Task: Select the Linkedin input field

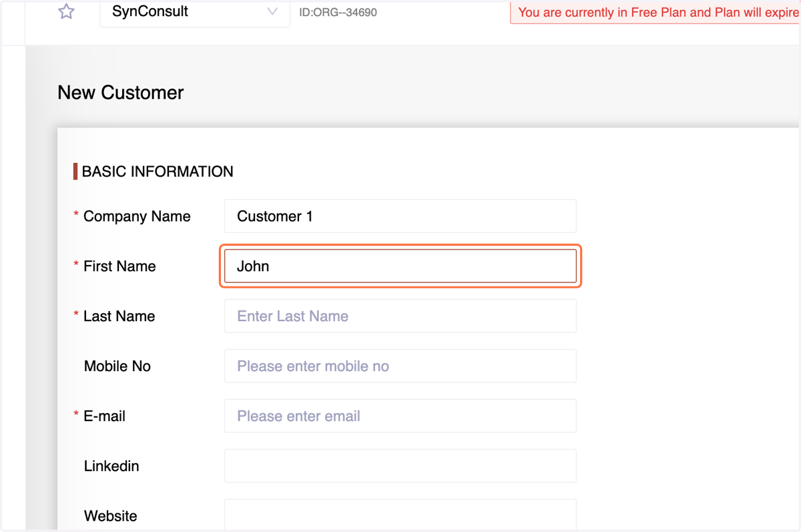Action: (400, 466)
